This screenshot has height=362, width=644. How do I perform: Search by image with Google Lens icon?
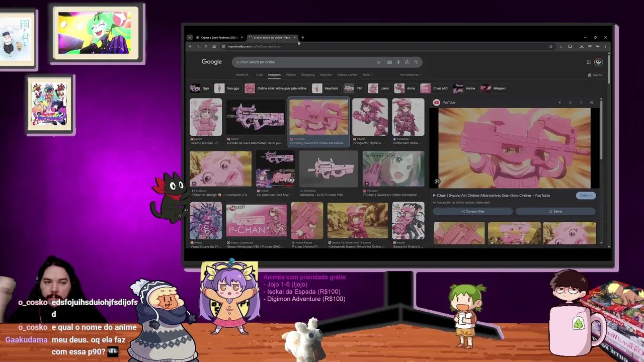407,62
